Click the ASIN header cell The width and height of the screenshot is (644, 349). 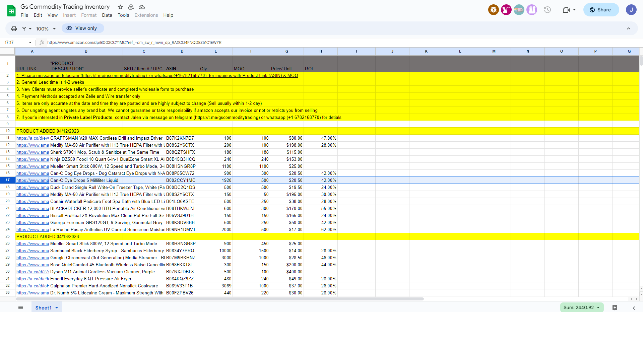point(182,64)
